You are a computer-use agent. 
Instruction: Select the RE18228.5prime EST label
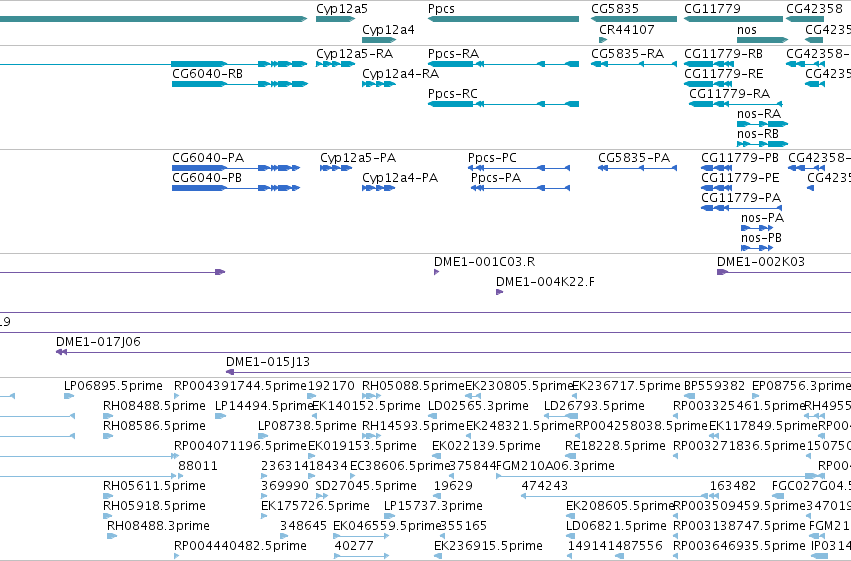[615, 446]
